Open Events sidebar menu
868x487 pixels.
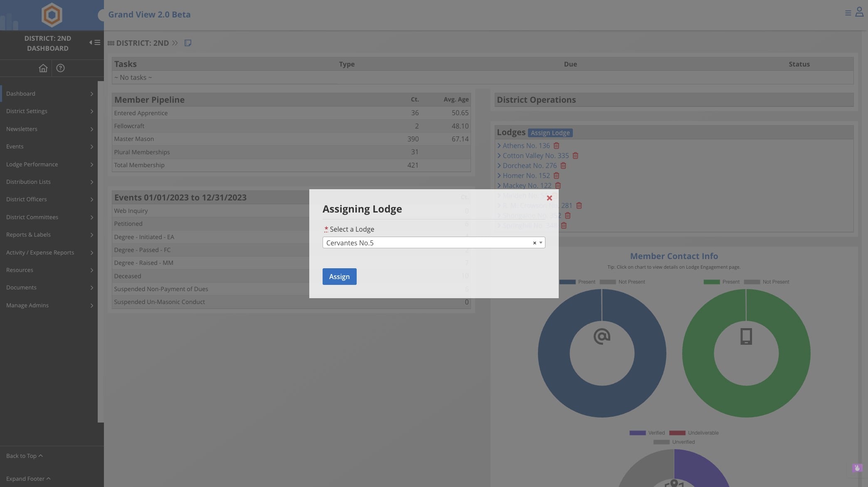point(49,146)
